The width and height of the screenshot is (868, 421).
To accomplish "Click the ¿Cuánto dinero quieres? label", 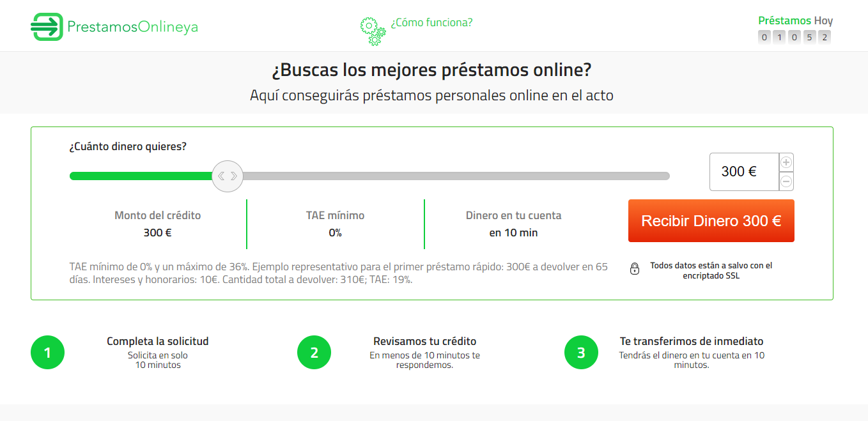I will [128, 146].
